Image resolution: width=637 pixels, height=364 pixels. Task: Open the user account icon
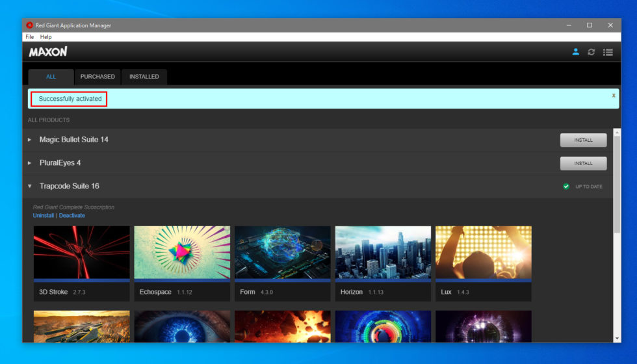pos(575,51)
